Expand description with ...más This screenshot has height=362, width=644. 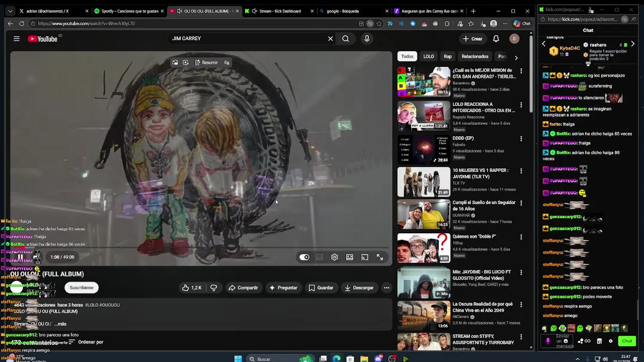pyautogui.click(x=60, y=324)
